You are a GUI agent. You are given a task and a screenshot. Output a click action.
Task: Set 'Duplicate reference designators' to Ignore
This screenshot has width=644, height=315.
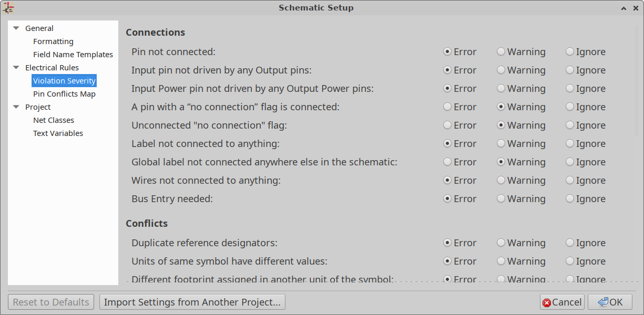click(x=570, y=243)
